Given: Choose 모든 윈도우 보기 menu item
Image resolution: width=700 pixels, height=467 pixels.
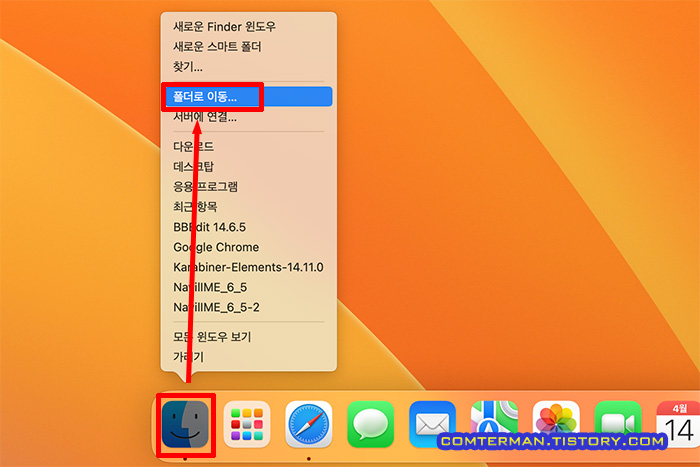Looking at the screenshot, I should click(249, 337).
